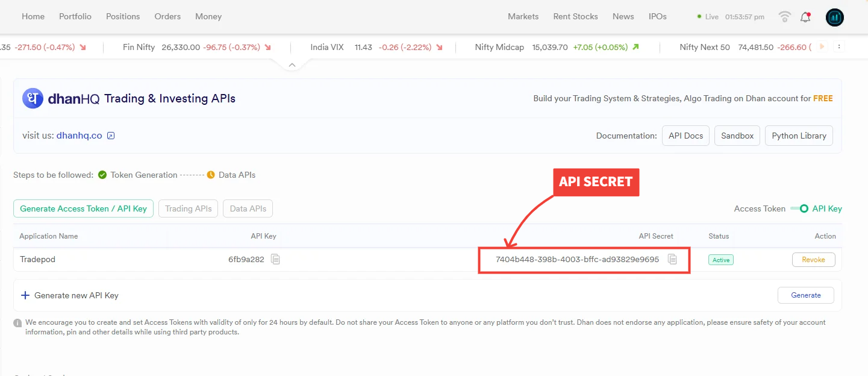Click Nifty Next 50 ticker entry

point(746,47)
